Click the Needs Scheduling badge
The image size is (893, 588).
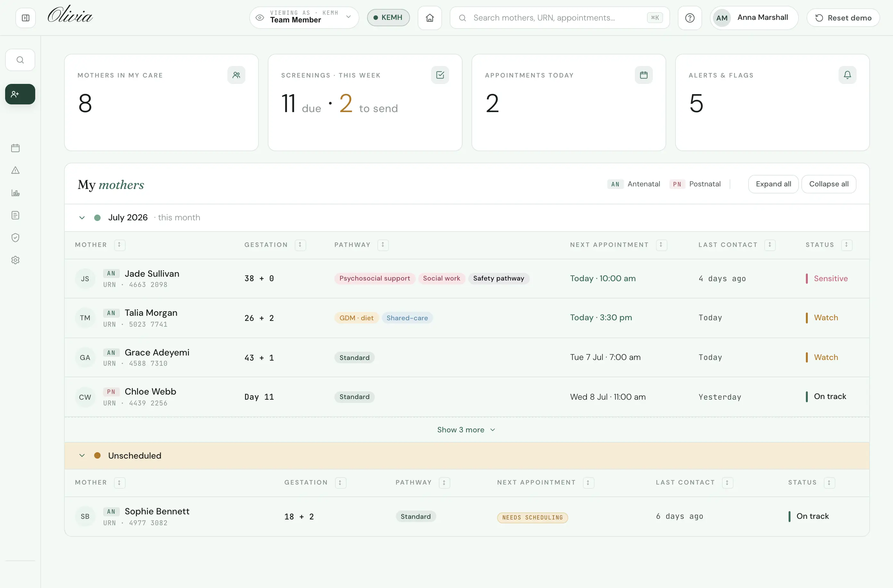point(532,518)
